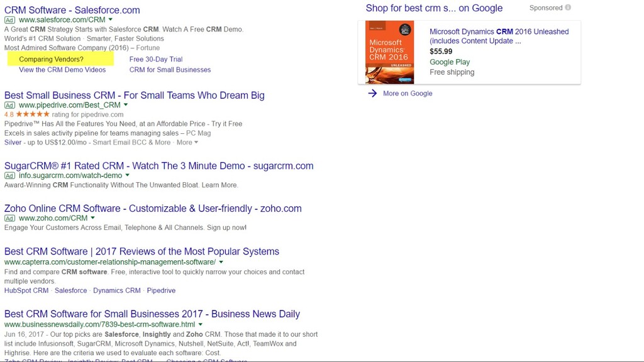Expand the dropdown arrow beside the capterra.com URL
This screenshot has width=644, height=362.
(221, 262)
